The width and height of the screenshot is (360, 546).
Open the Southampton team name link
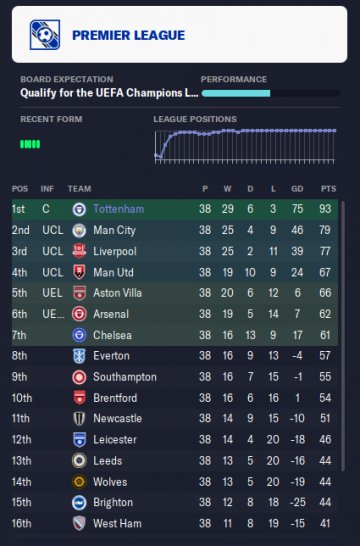[x=125, y=377]
